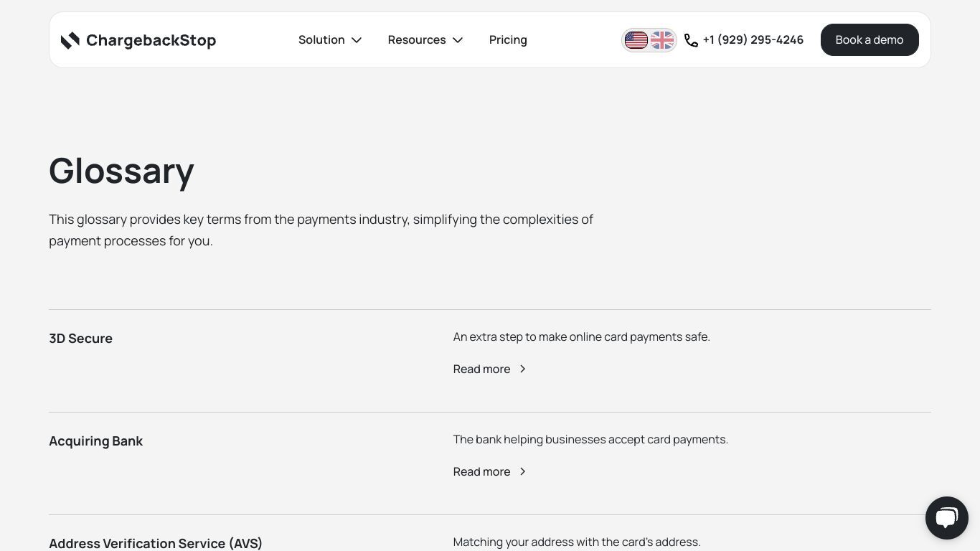
Task: Click the arrow icon beside Acquiring Bank Read more
Action: coord(522,471)
